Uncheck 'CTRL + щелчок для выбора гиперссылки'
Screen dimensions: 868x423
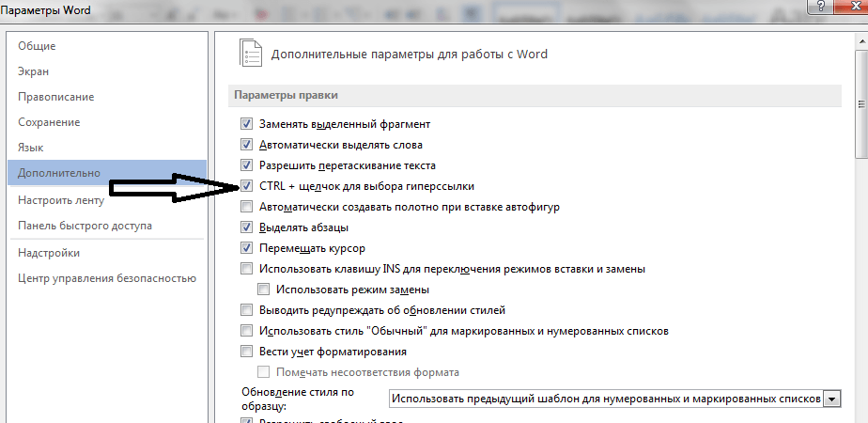(x=247, y=186)
